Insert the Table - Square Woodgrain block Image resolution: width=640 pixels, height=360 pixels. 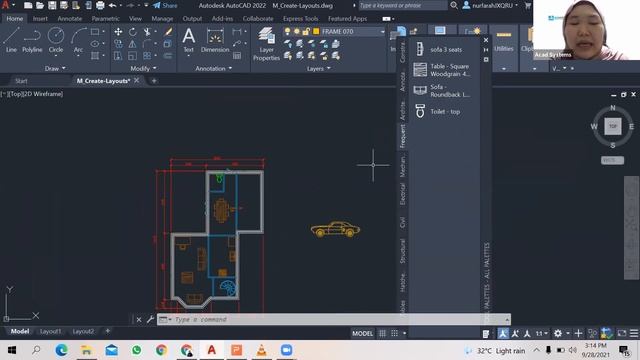pyautogui.click(x=442, y=70)
